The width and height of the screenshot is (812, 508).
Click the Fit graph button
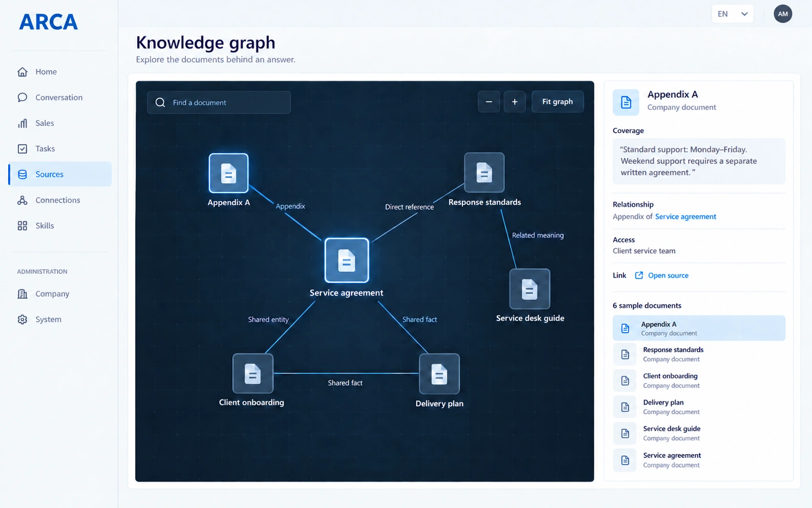point(558,102)
